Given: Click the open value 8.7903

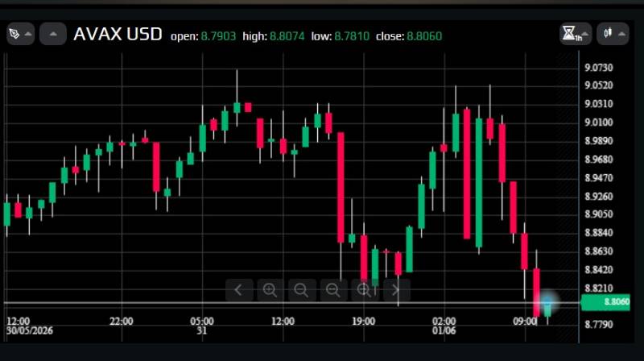Looking at the screenshot, I should point(218,36).
